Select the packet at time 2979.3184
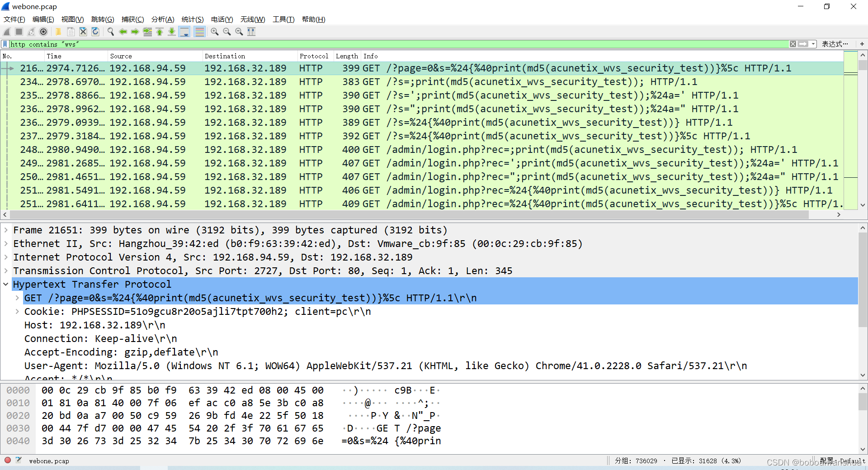 (x=422, y=136)
